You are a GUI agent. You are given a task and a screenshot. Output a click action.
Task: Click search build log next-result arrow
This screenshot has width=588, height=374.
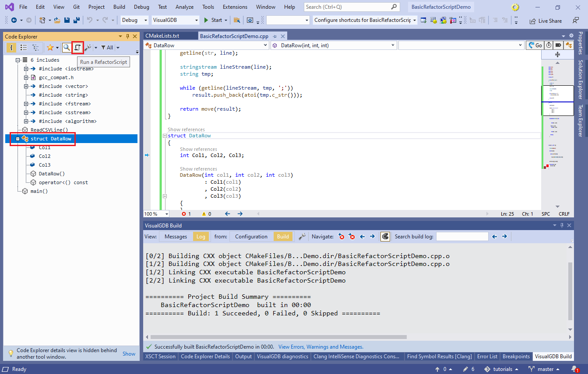[x=504, y=236]
